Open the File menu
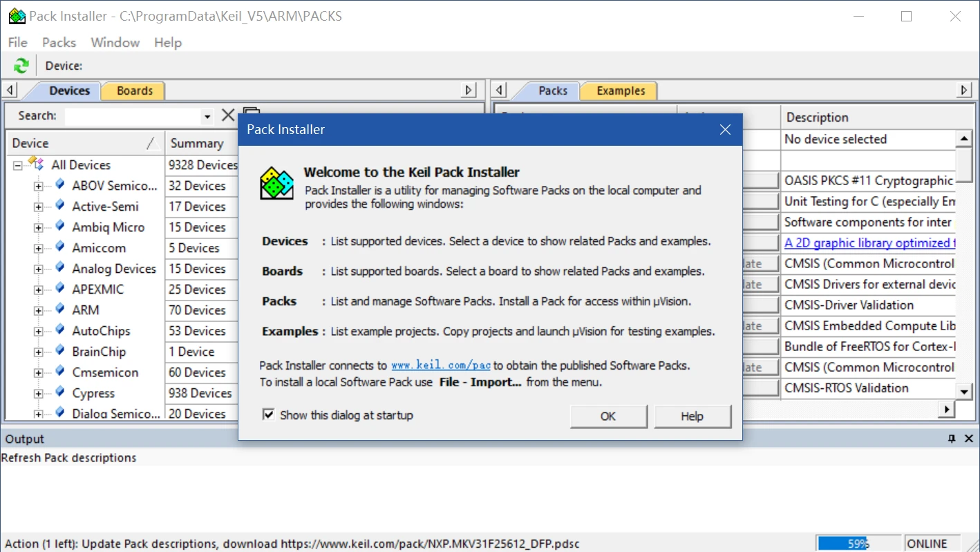 tap(18, 42)
